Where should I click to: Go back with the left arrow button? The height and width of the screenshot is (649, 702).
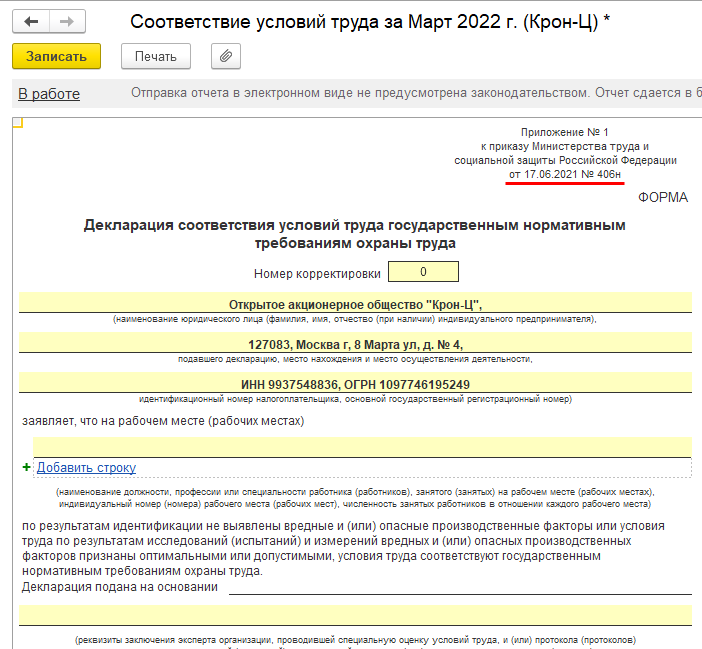[x=31, y=21]
